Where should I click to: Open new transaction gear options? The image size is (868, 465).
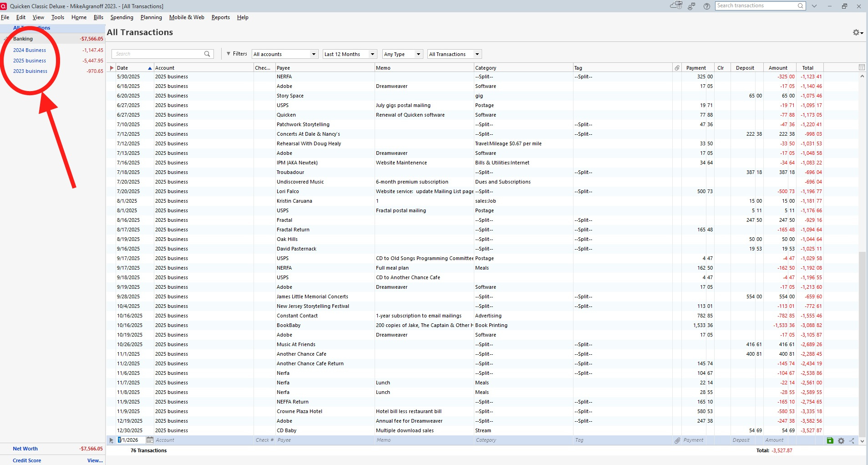point(841,440)
